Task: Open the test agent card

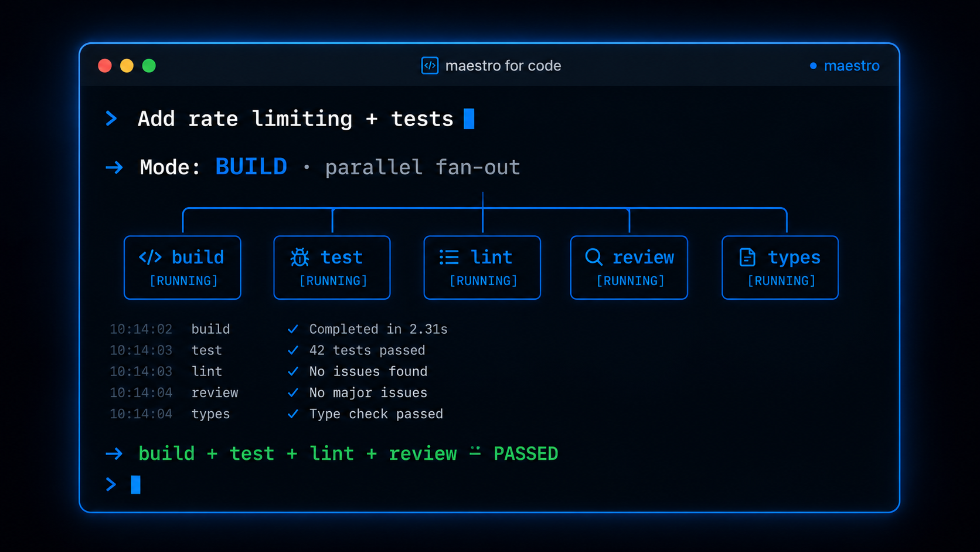Action: [x=332, y=267]
